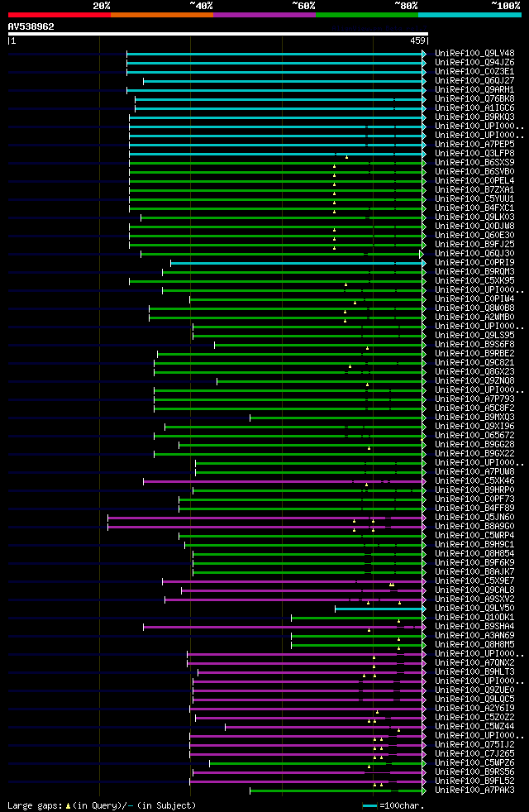The height and width of the screenshot is (812, 529).
Task: Open the UniRef100_C0PEL4 hit
Action: click(474, 181)
